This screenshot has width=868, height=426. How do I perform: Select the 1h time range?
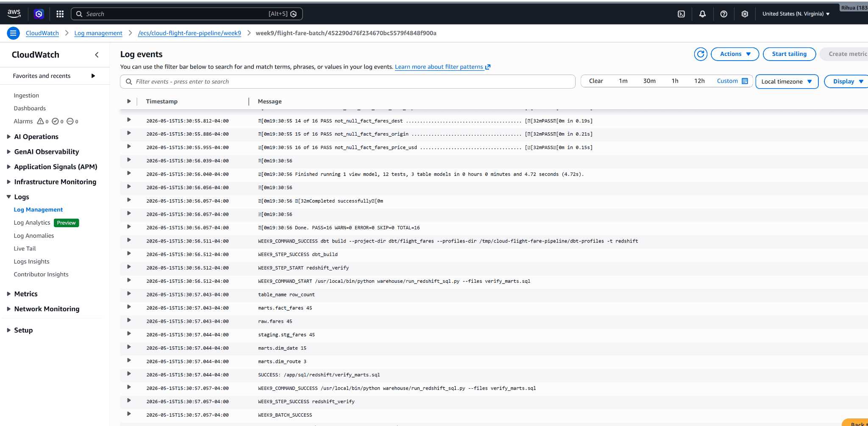coord(675,81)
